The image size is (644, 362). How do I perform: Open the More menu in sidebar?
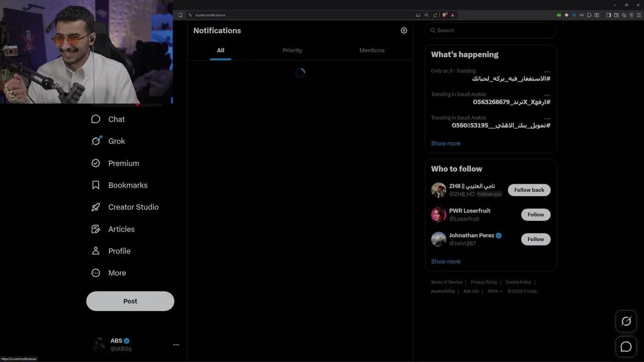109,273
